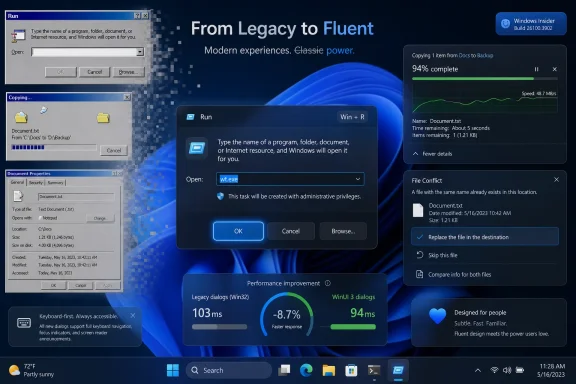This screenshot has width=576, height=384.
Task: Click the green WinUI 3 94ms bar
Action: pyautogui.click(x=353, y=327)
